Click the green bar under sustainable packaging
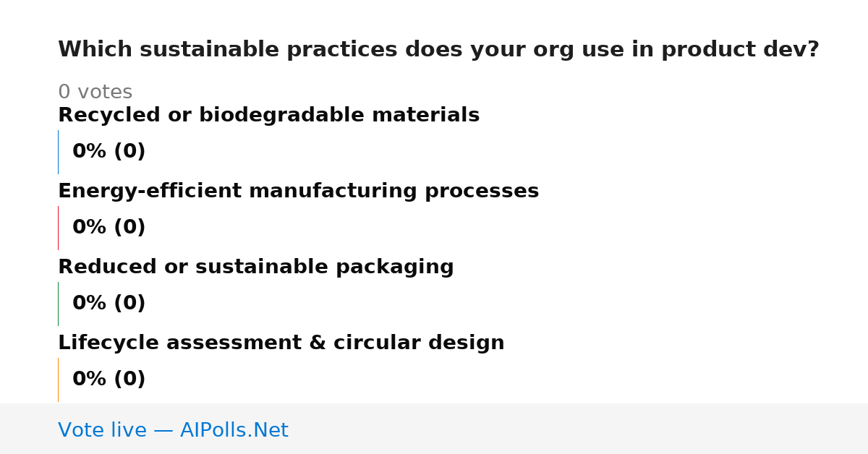The width and height of the screenshot is (868, 454). pos(58,304)
